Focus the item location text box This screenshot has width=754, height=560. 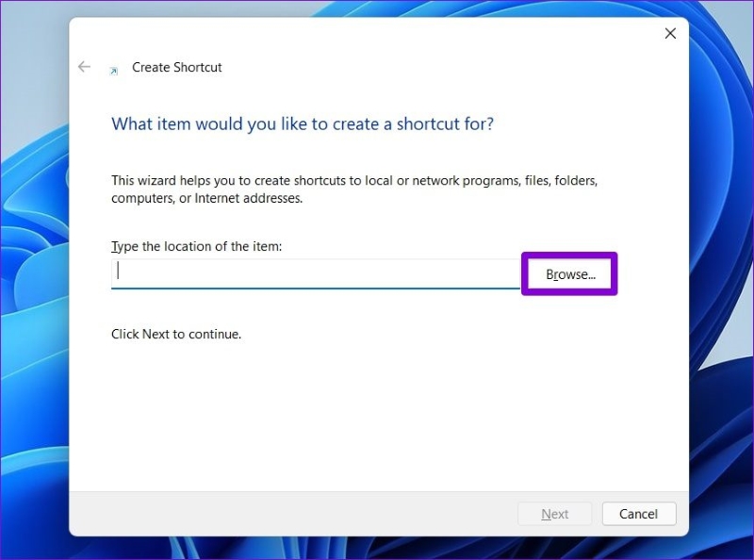click(316, 273)
